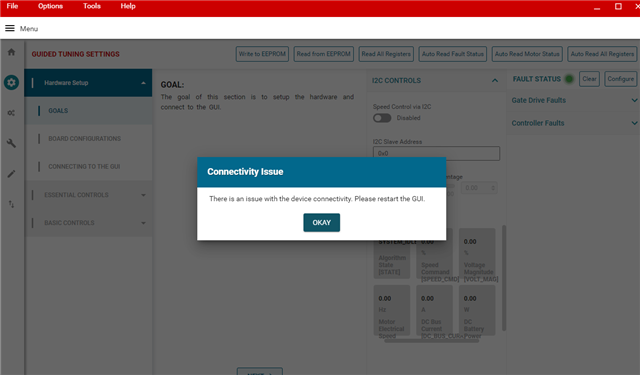Image resolution: width=640 pixels, height=375 pixels.
Task: Open the hamburger Menu icon
Action: 10,28
